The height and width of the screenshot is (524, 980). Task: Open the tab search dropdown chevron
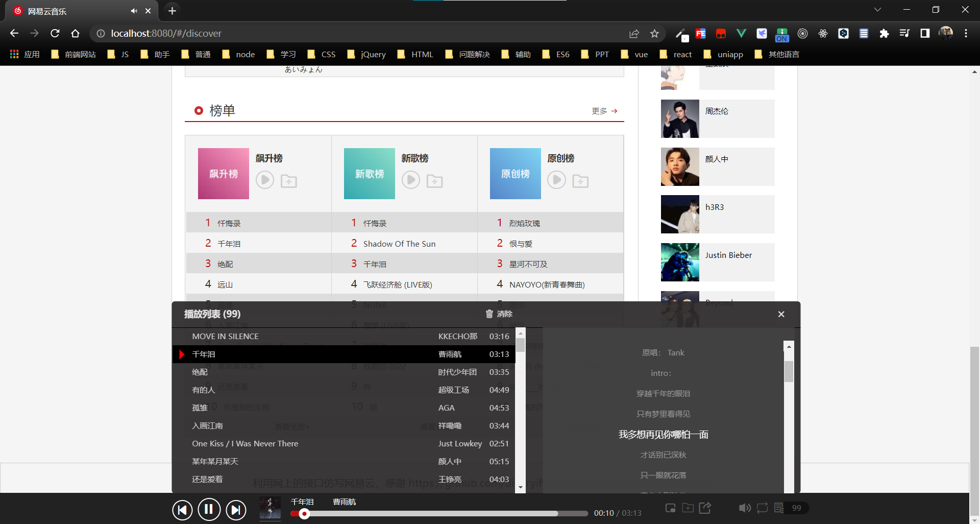tap(877, 10)
